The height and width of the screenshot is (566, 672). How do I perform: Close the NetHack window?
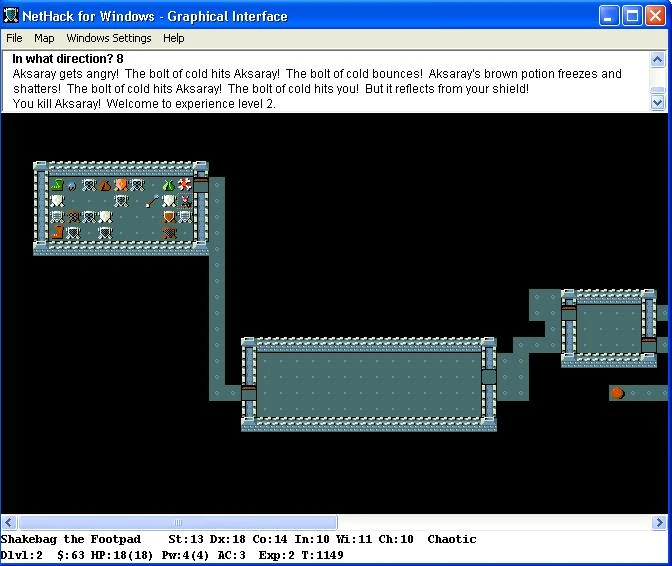point(656,16)
